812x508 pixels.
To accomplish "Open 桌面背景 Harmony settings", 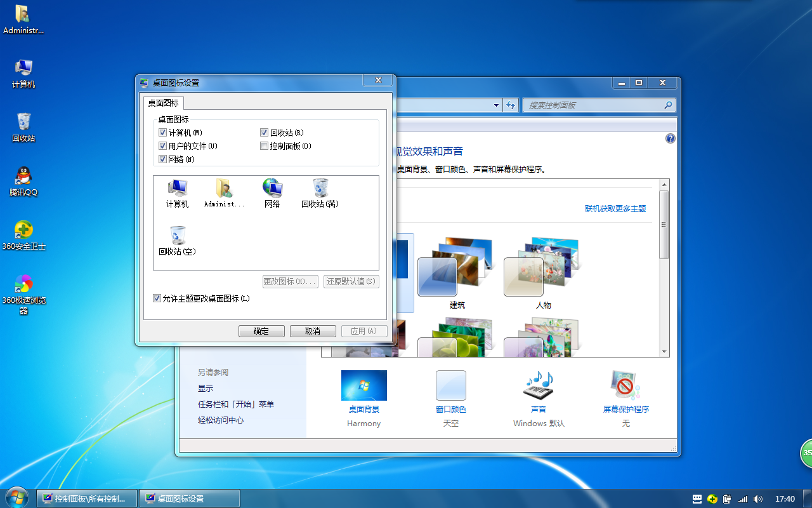I will pyautogui.click(x=364, y=399).
